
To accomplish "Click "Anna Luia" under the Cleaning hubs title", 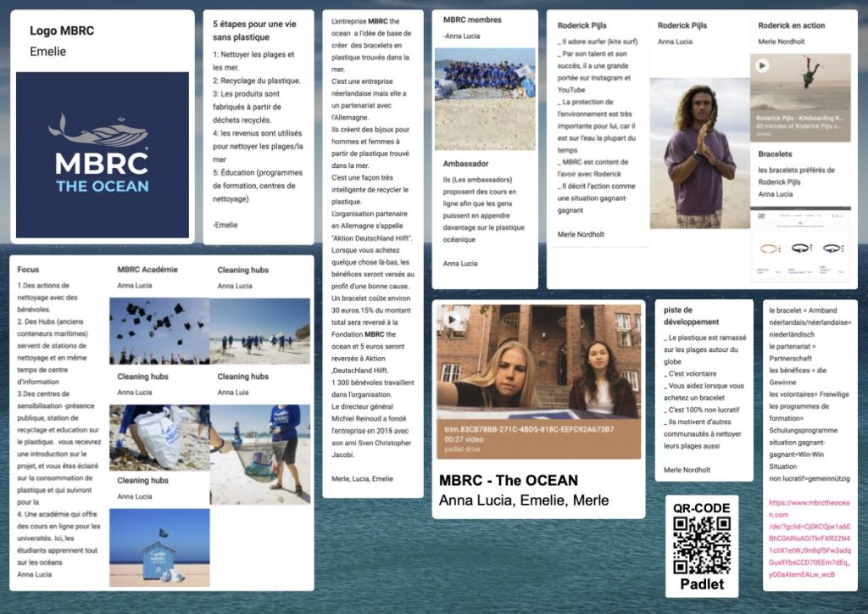I will click(233, 393).
